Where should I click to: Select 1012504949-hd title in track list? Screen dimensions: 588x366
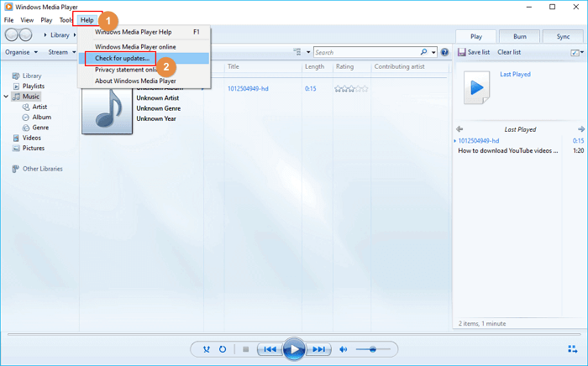(248, 88)
